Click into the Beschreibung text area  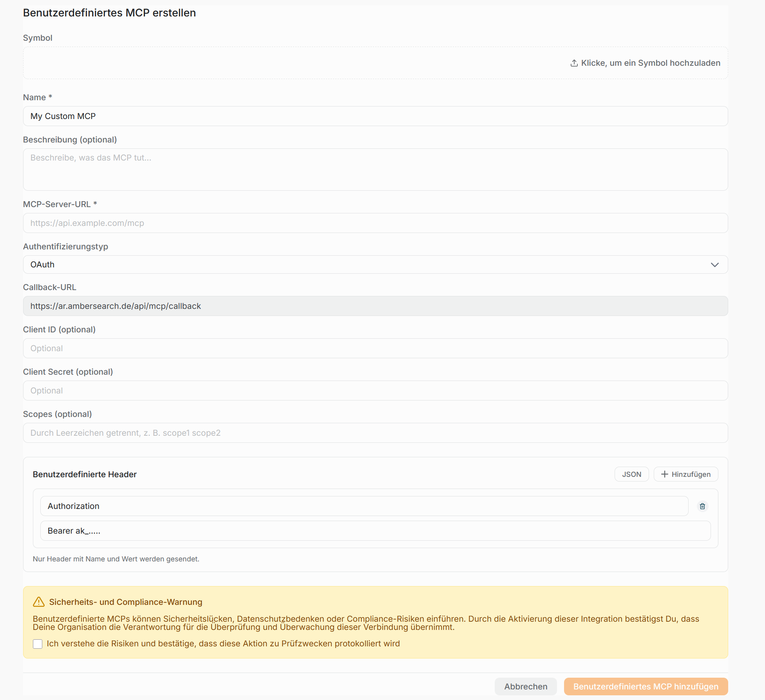click(x=375, y=170)
